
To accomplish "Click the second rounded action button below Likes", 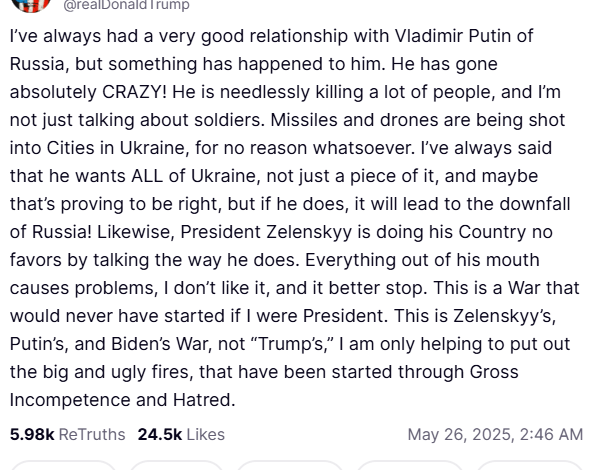I will [176, 465].
